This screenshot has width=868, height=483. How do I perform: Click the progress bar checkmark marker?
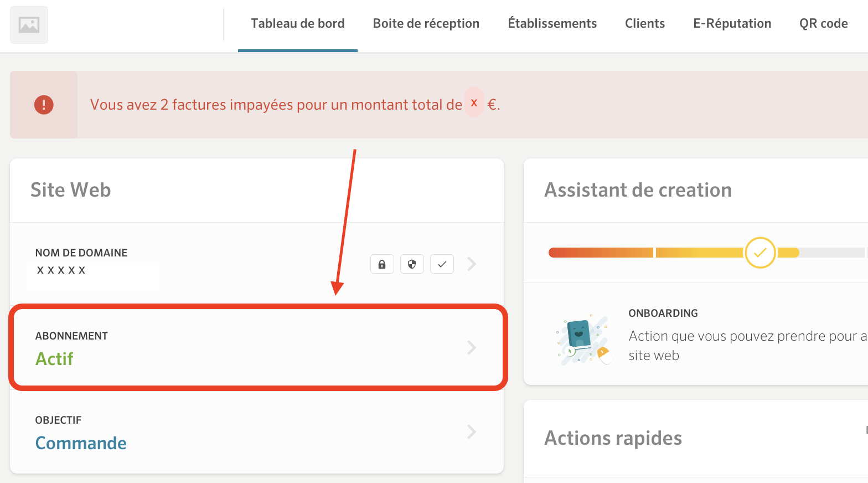point(760,253)
